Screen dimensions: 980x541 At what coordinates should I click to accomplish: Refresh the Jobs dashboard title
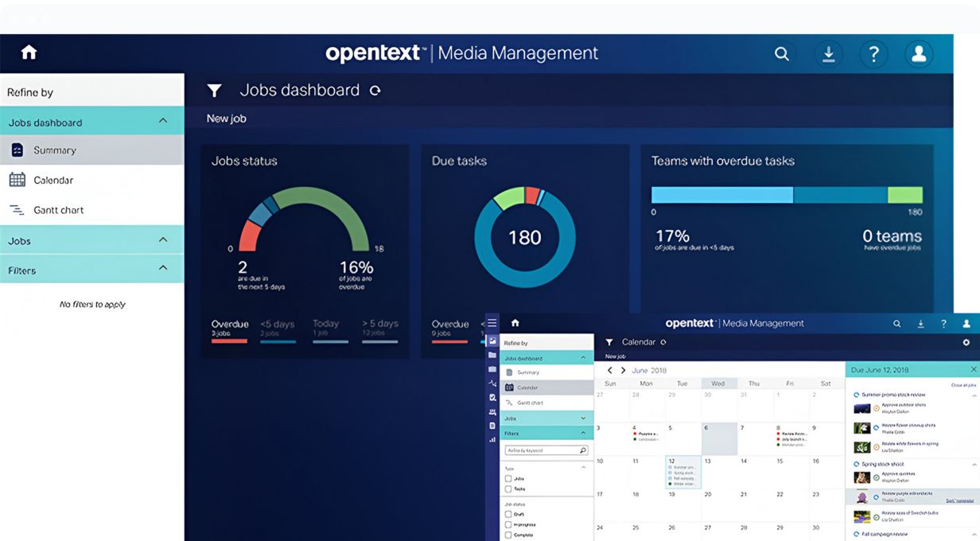click(x=375, y=91)
